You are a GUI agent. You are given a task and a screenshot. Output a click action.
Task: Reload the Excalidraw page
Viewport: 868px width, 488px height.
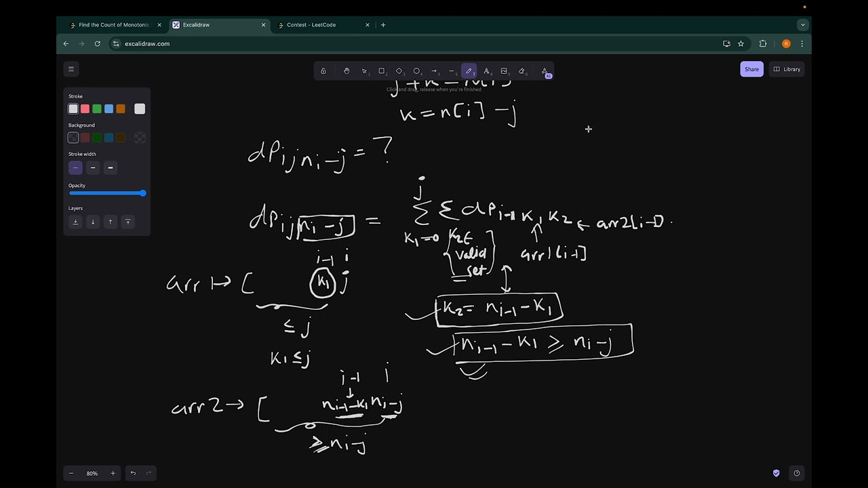pyautogui.click(x=98, y=44)
